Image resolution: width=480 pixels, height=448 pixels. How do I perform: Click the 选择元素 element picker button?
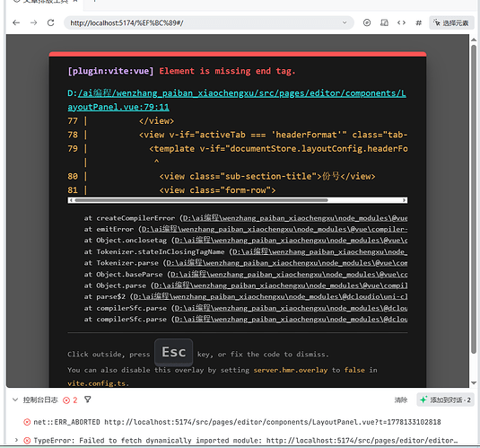pos(451,22)
